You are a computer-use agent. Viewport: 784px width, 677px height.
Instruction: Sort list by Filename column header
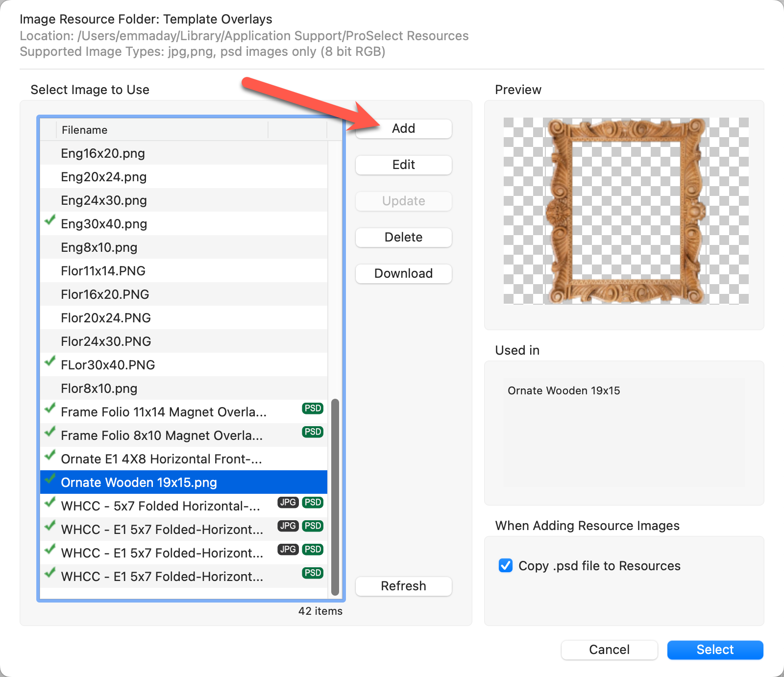click(162, 130)
